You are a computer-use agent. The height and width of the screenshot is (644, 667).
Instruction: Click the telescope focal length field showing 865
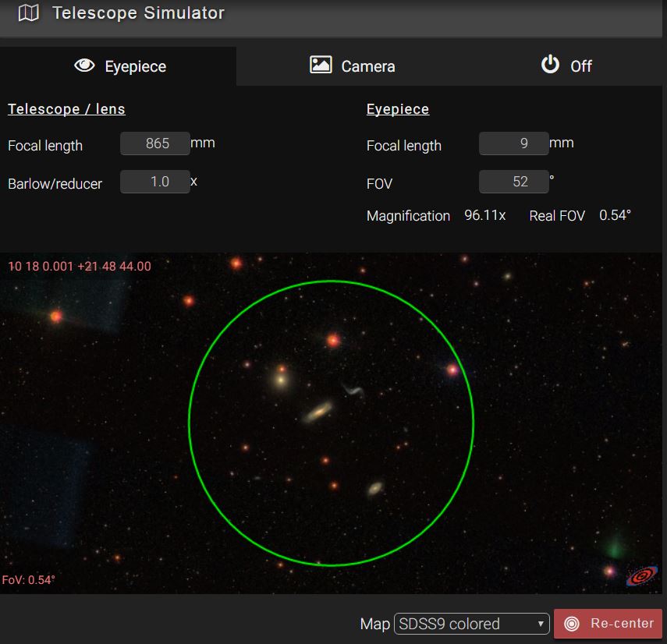(154, 143)
